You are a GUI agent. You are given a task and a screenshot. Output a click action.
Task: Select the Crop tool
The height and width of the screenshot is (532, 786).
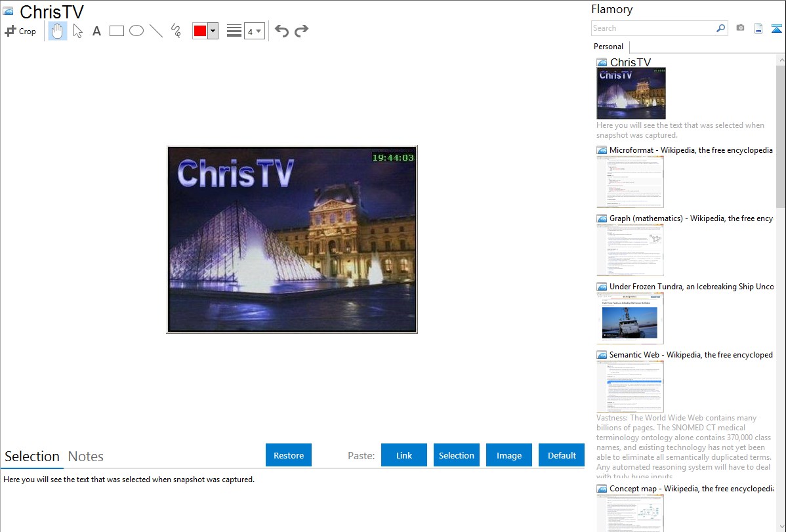pos(20,31)
